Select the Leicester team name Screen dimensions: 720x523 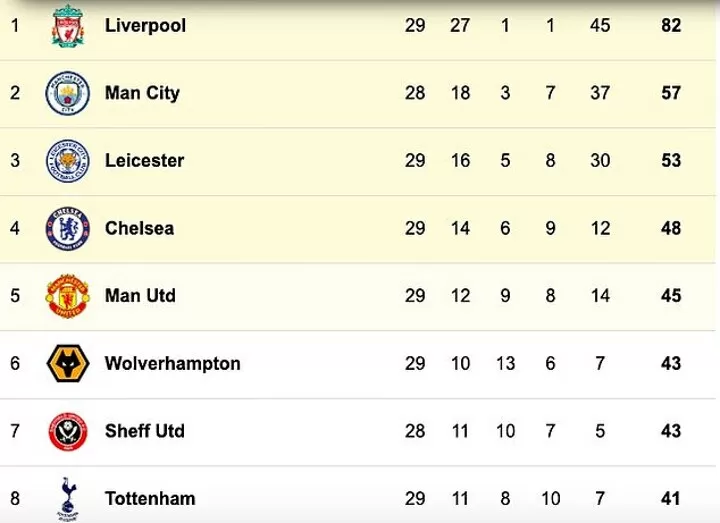click(x=144, y=160)
